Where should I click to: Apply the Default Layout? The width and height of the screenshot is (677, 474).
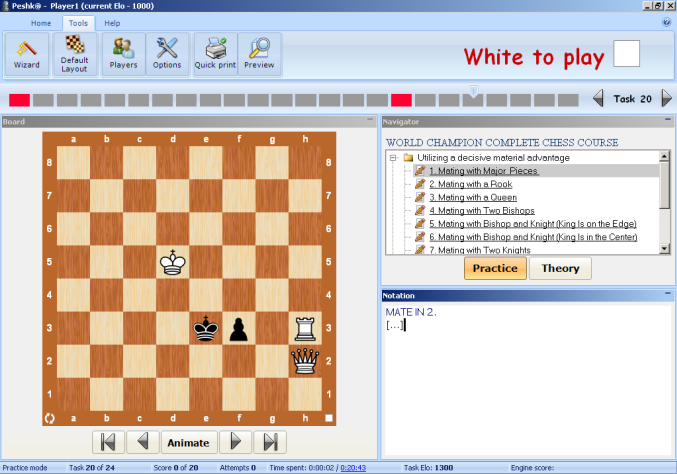[x=74, y=55]
